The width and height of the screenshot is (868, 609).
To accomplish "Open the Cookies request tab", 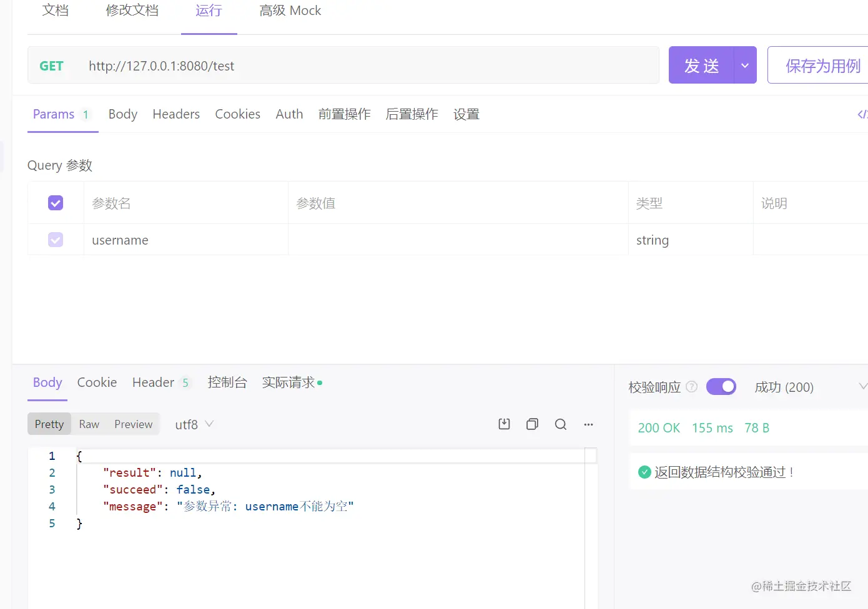I will (238, 114).
